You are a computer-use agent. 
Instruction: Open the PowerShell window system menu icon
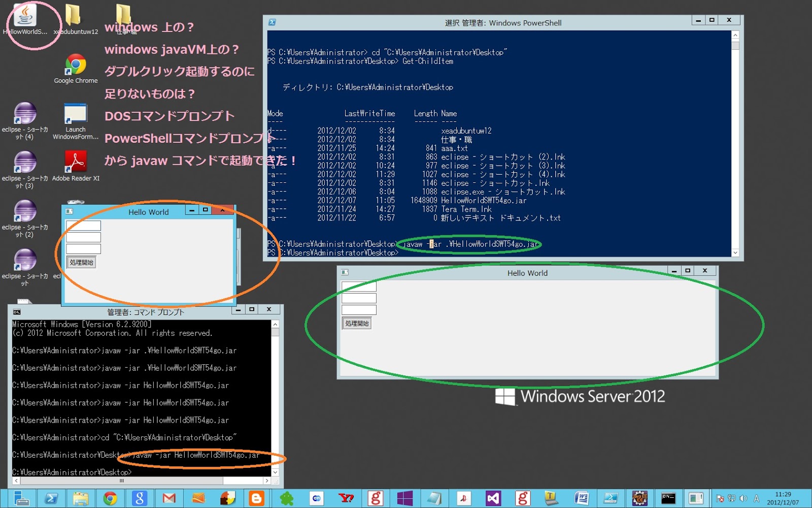click(x=272, y=22)
